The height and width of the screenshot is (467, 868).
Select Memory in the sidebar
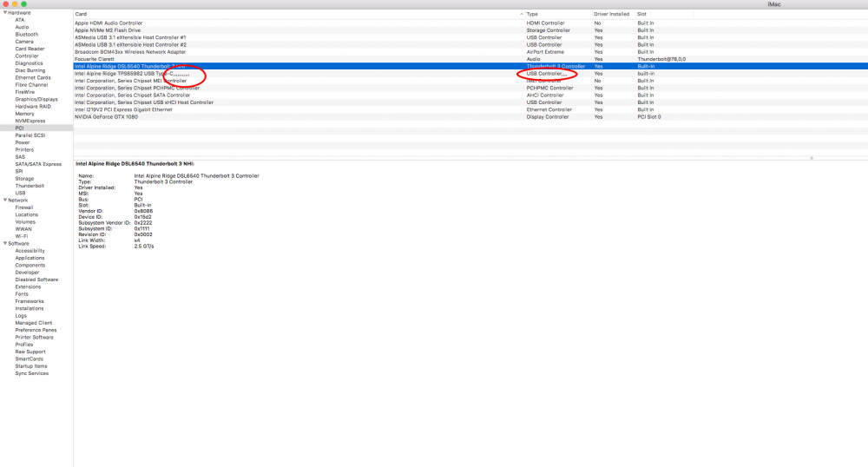point(24,114)
